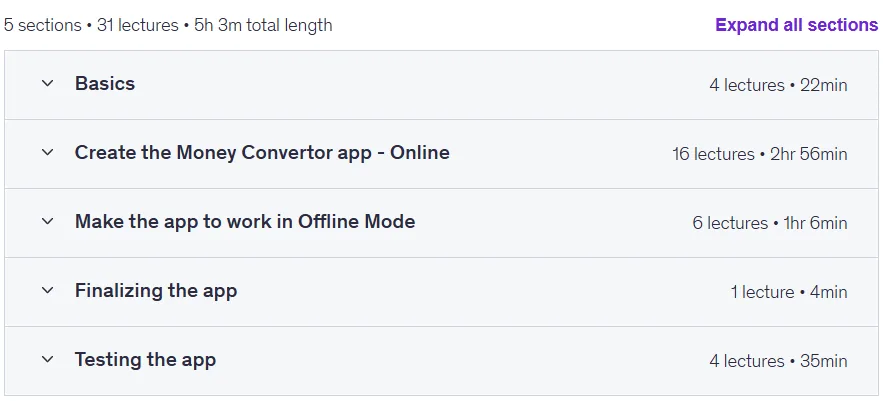
Task: Click the 22min duration in Basics row
Action: [823, 85]
